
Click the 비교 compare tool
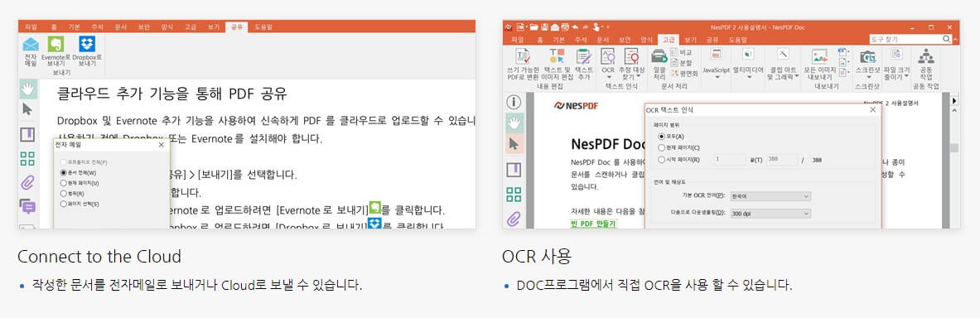click(x=681, y=52)
